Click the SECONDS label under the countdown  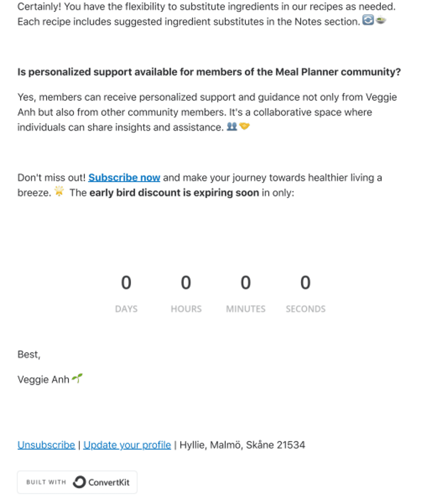coord(306,309)
